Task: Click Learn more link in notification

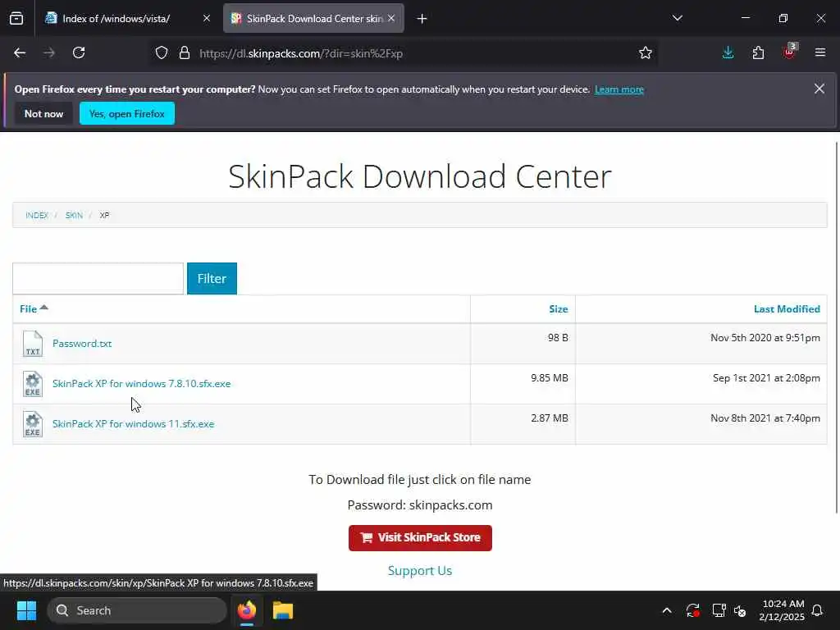Action: (619, 89)
